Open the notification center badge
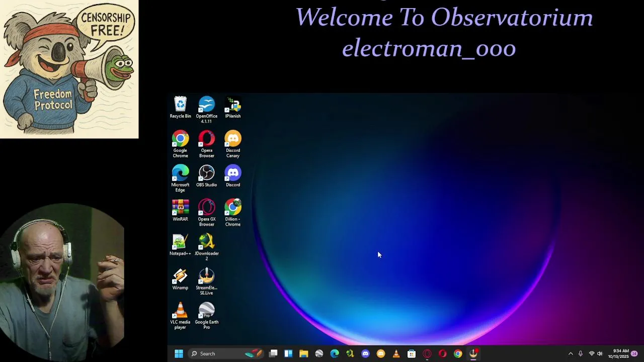The width and height of the screenshot is (644, 362). pyautogui.click(x=634, y=353)
